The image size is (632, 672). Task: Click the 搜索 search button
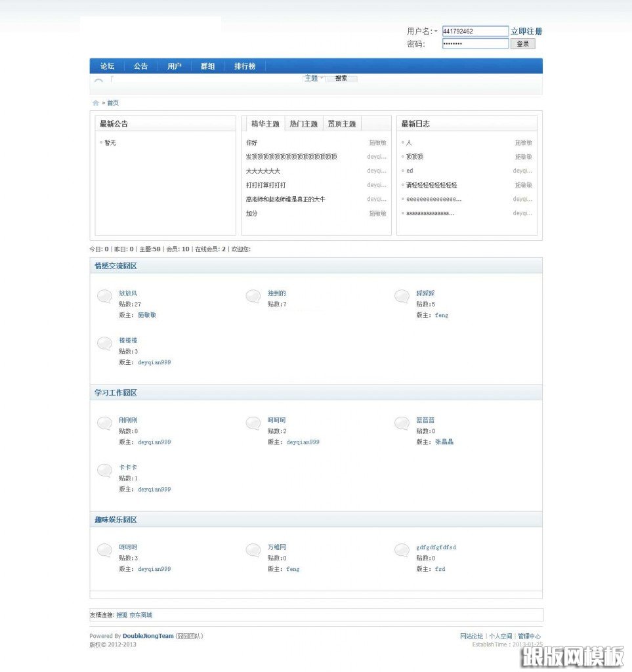(341, 78)
